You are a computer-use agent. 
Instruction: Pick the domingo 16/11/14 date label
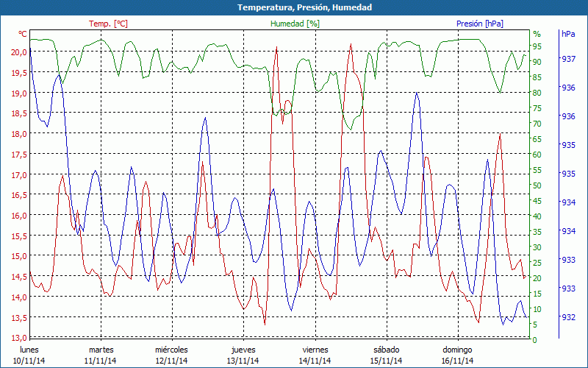click(x=457, y=355)
